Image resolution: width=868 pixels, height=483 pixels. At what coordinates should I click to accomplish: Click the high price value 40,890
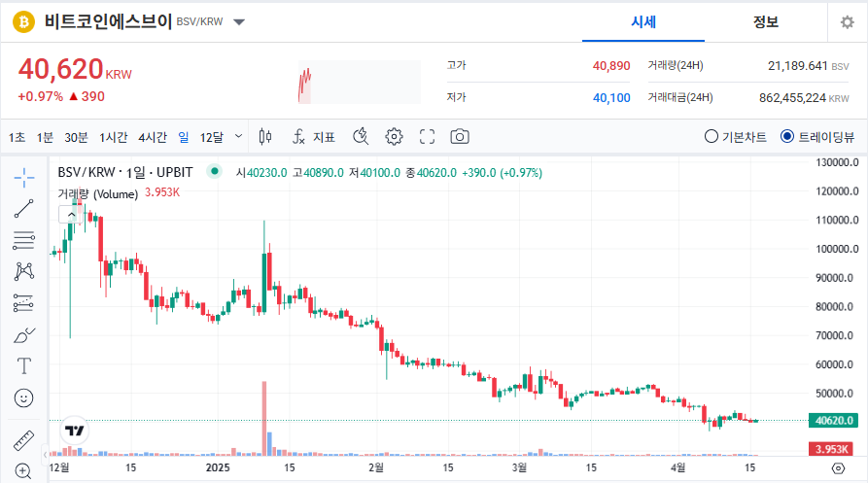[x=611, y=66]
